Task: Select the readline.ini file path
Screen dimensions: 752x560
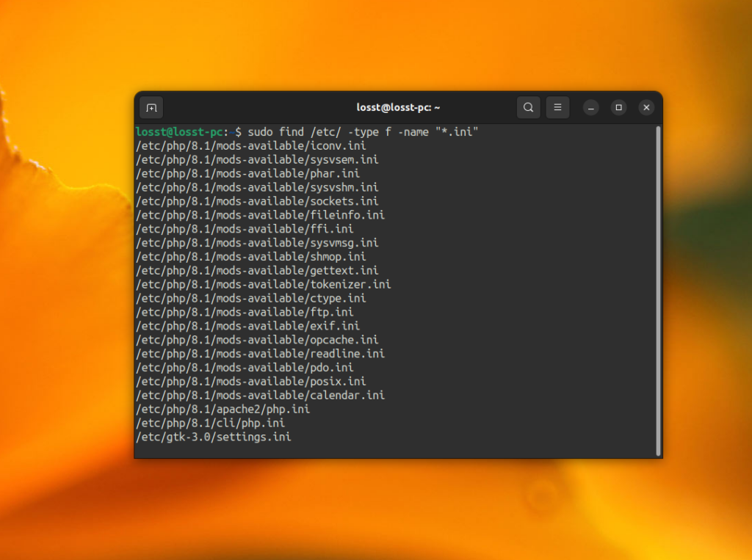Action: click(259, 353)
